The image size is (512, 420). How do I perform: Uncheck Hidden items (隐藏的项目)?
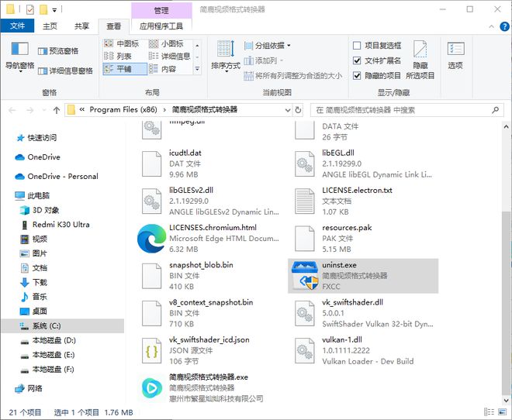pos(357,76)
